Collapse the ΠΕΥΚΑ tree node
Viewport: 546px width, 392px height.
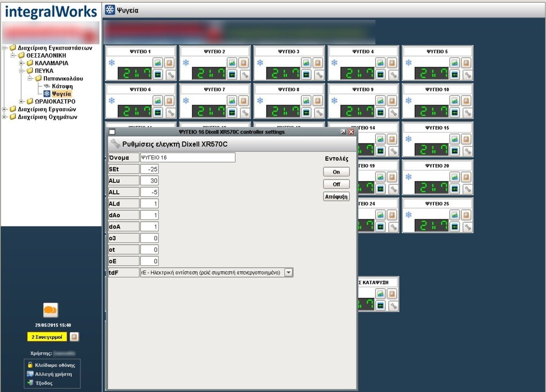[x=22, y=71]
